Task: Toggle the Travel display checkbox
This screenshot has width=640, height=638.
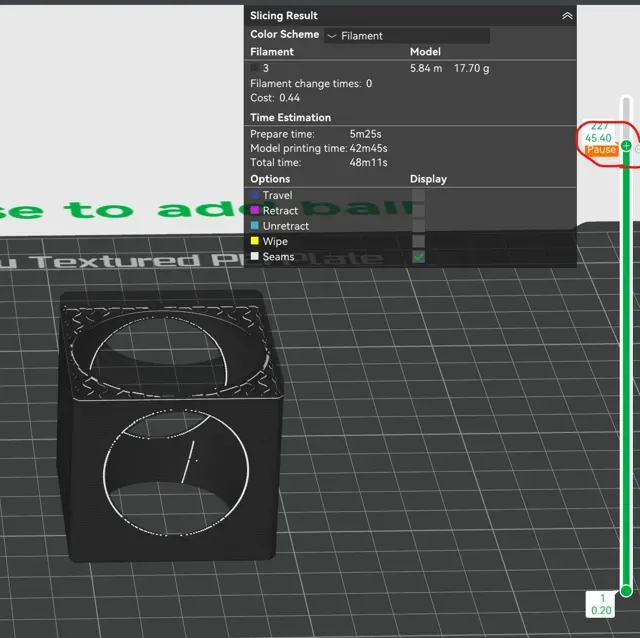Action: tap(418, 195)
